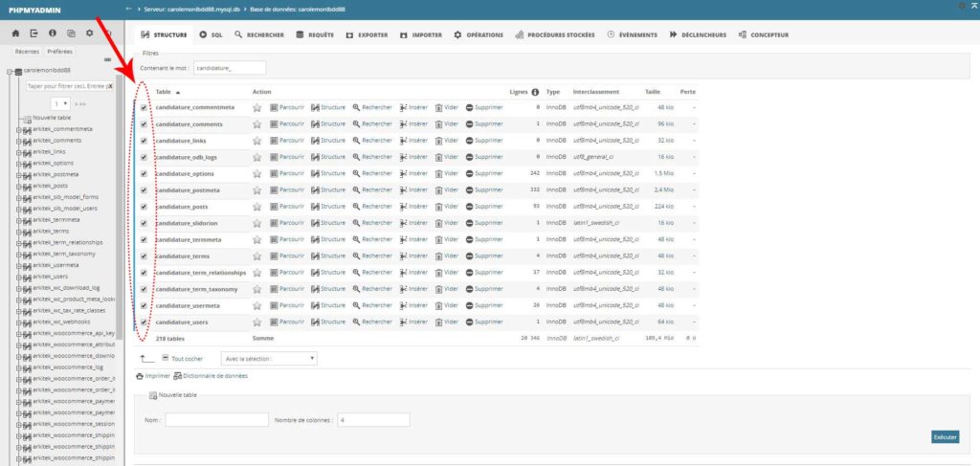Screen dimensions: 980x466
Task: Expand the arkitek_posts tree node
Action: tap(17, 187)
